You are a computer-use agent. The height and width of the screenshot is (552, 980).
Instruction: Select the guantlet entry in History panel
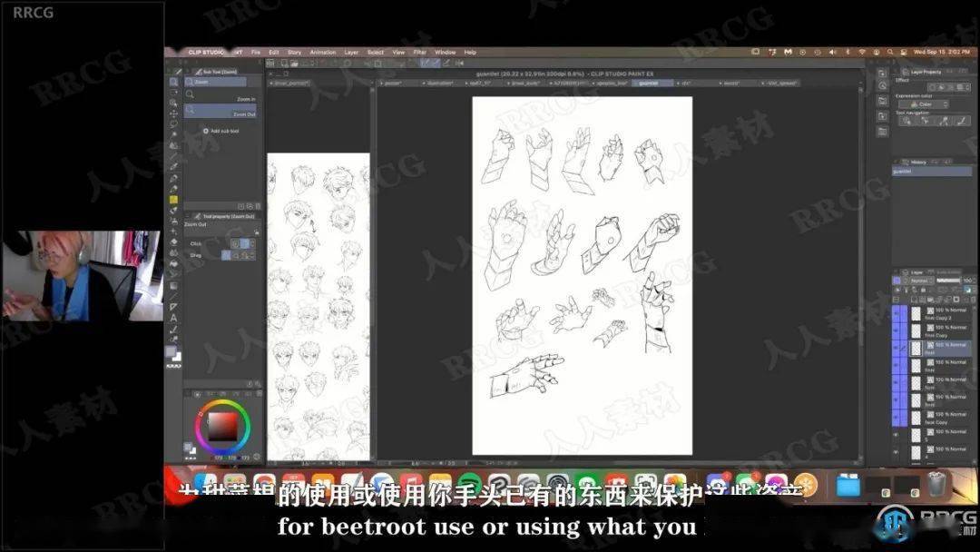pyautogui.click(x=932, y=172)
